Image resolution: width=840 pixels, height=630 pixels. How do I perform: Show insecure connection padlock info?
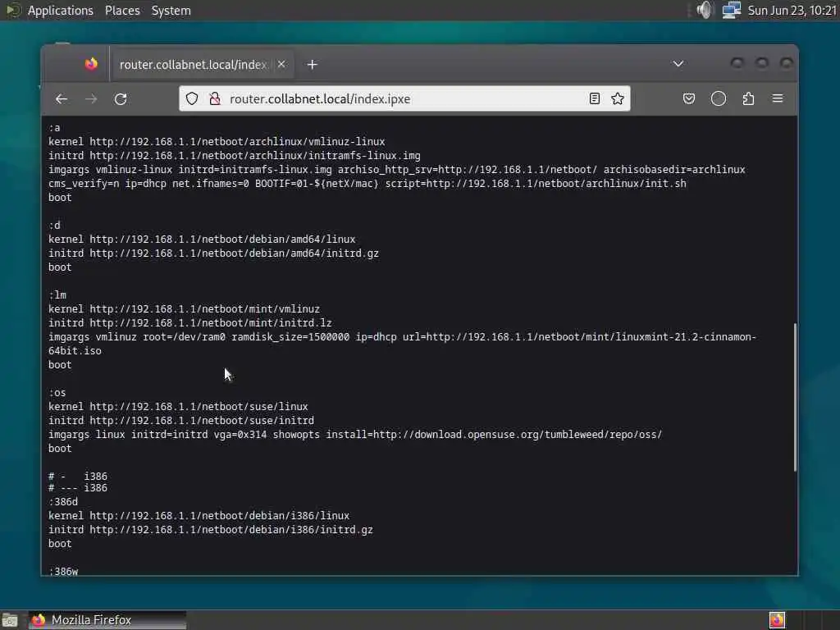click(x=215, y=98)
